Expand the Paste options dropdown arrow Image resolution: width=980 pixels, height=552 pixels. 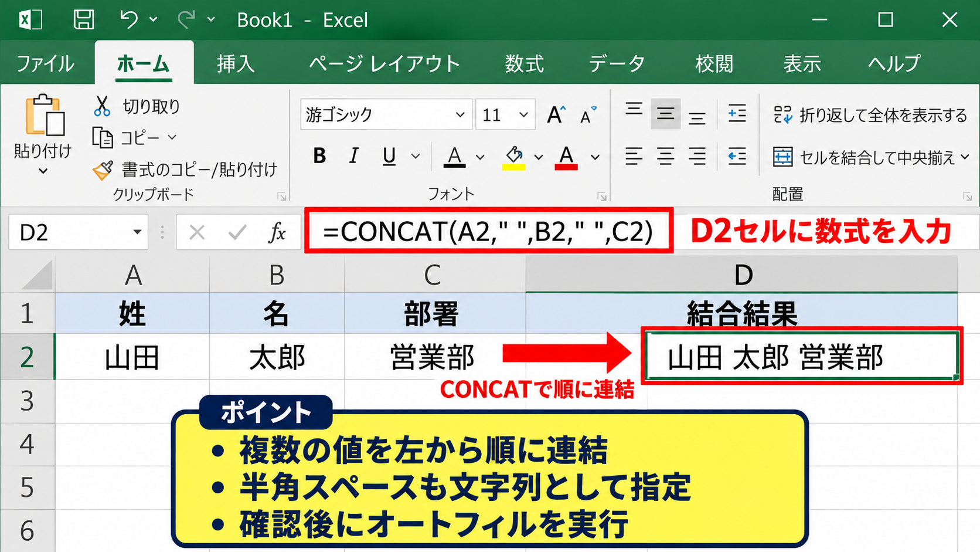pos(43,171)
